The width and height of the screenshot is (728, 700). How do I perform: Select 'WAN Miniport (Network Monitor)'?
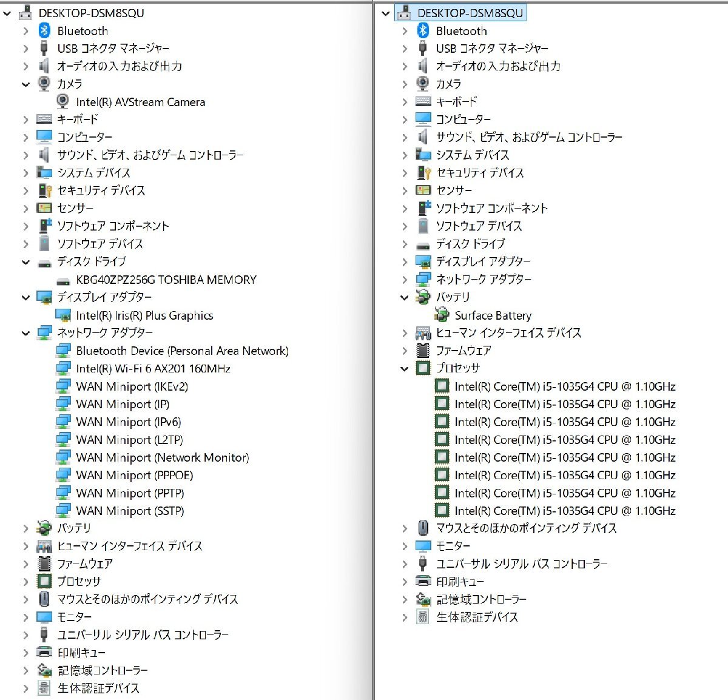163,457
